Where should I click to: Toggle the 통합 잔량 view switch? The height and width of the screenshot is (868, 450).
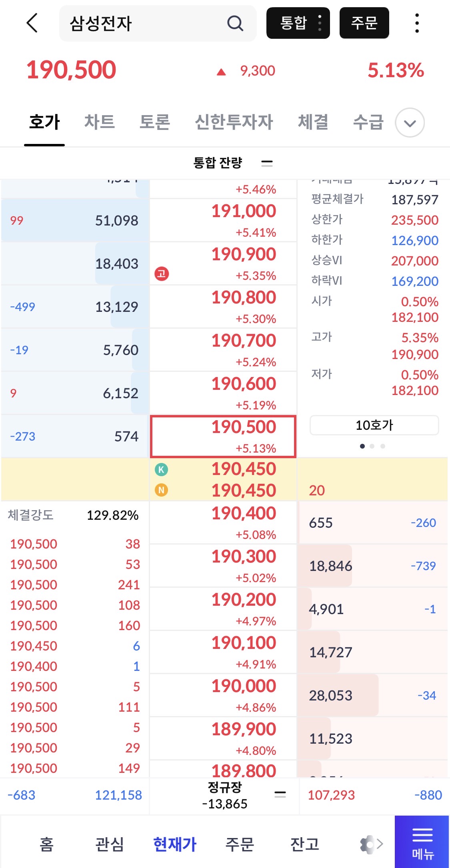pos(267,163)
